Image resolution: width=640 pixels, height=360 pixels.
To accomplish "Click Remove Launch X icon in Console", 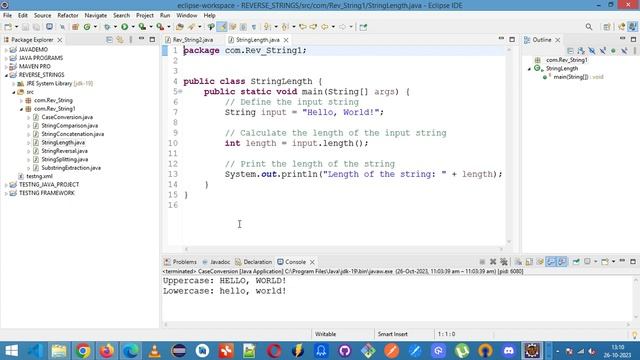I will 493,262.
